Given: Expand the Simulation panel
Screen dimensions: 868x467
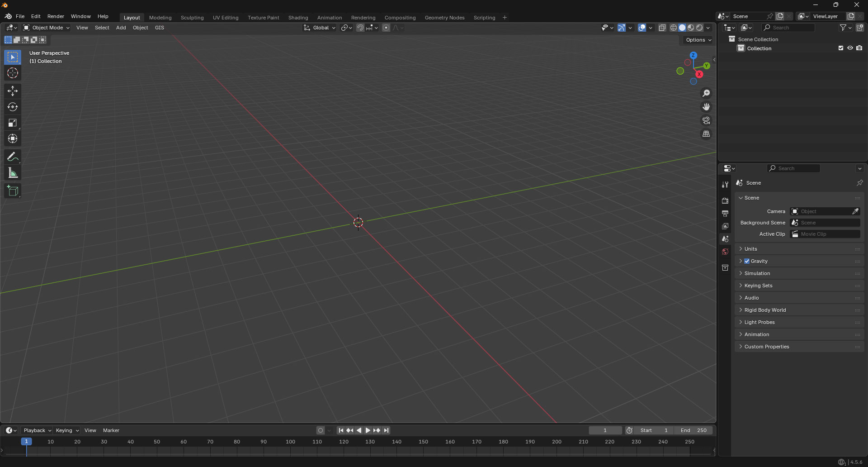Looking at the screenshot, I should 799,273.
